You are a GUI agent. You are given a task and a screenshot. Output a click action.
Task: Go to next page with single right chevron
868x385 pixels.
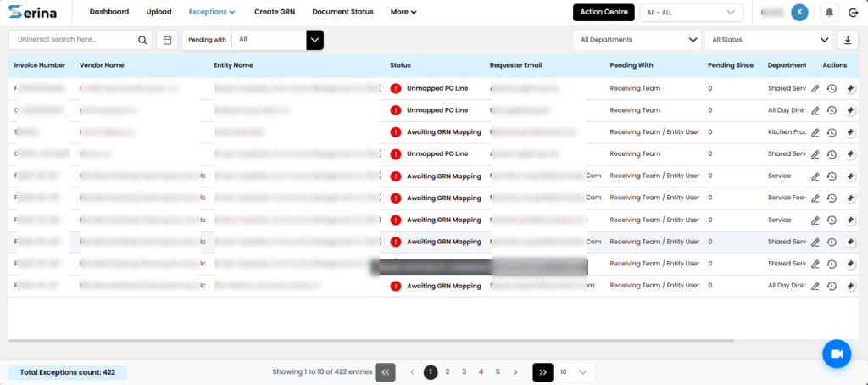click(x=515, y=372)
